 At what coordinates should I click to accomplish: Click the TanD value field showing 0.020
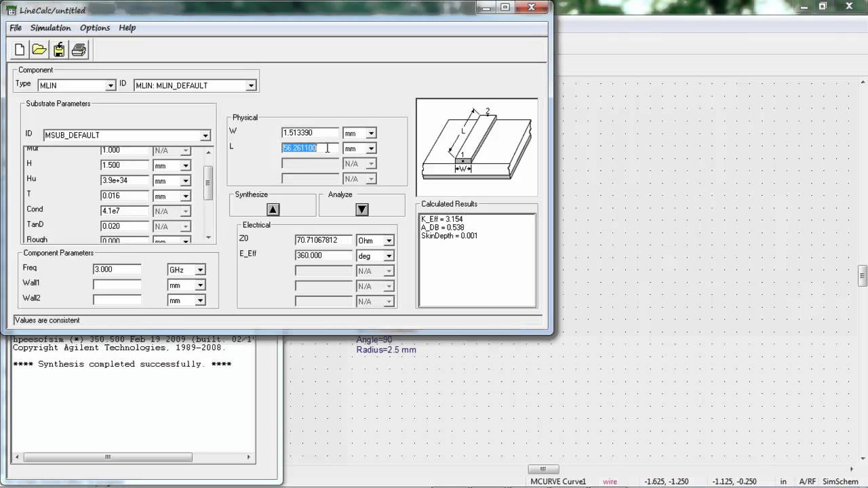124,226
